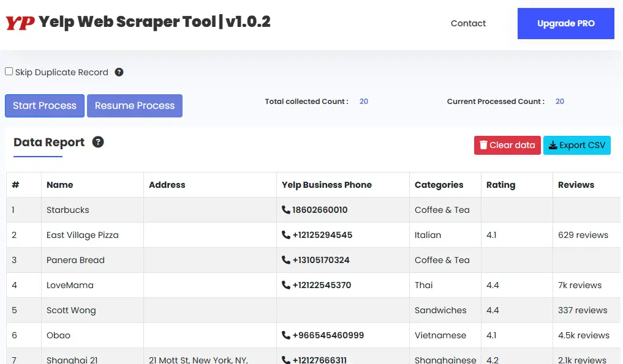623x364 pixels.
Task: Click the phone icon in Shanghai 21 row
Action: click(x=285, y=360)
